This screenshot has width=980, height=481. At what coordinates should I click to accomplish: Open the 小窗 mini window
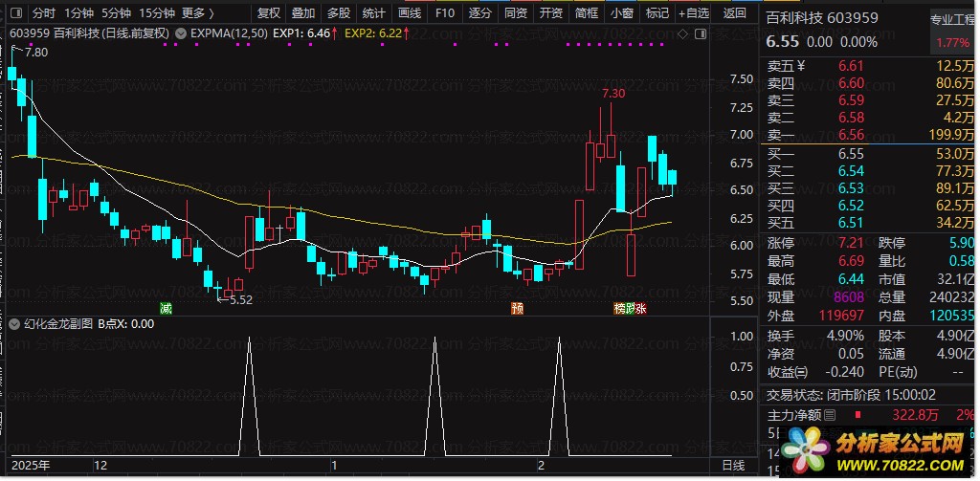click(622, 13)
